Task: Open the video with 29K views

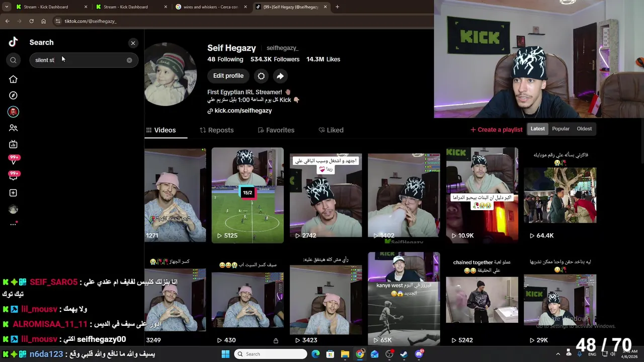Action: click(x=560, y=299)
